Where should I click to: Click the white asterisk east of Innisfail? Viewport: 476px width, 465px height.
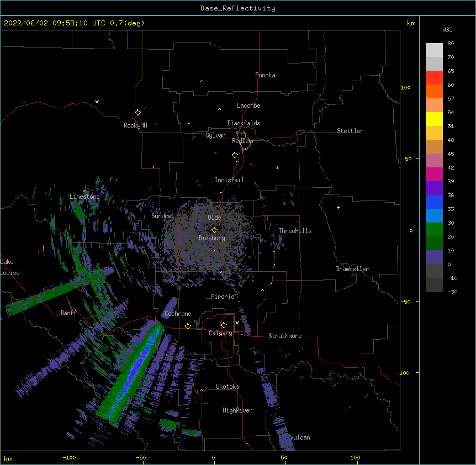277,167
